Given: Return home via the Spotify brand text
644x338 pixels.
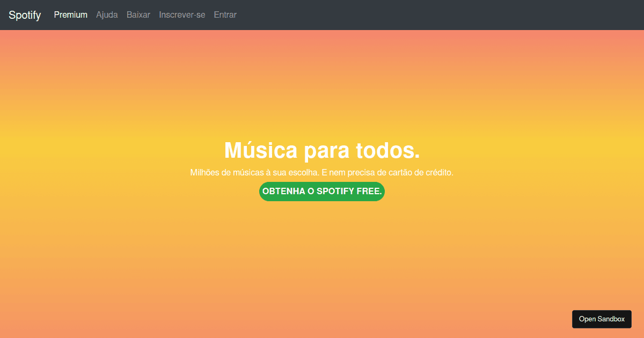Looking at the screenshot, I should (x=25, y=15).
